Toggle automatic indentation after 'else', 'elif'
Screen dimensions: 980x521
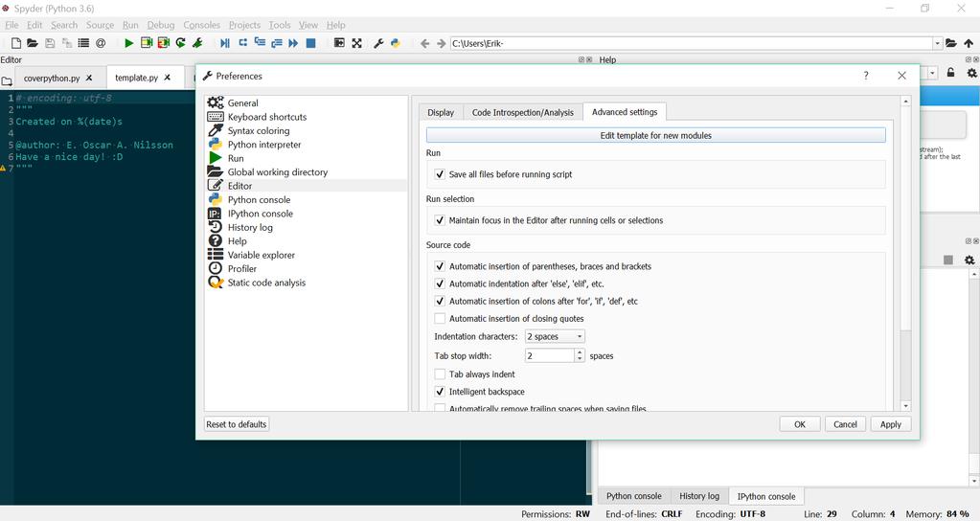point(440,283)
